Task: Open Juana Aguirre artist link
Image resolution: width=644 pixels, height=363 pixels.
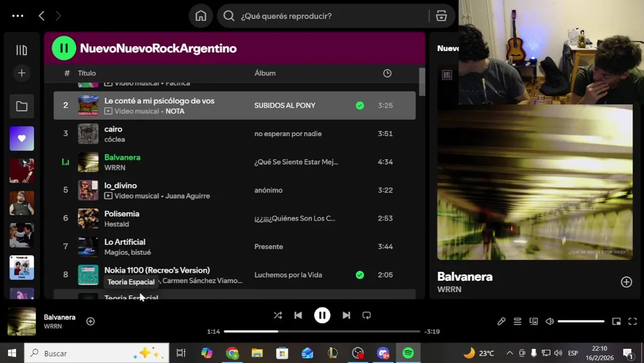Action: [x=187, y=196]
